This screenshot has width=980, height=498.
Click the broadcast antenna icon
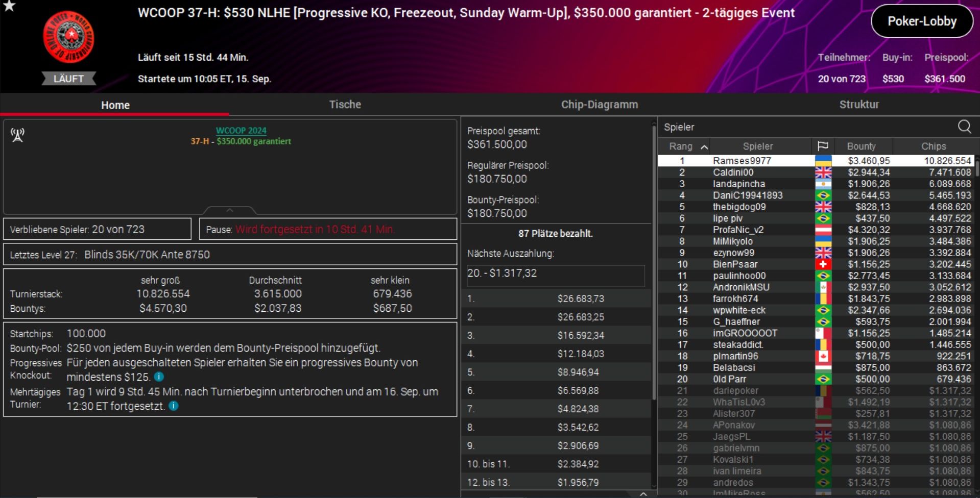(17, 135)
